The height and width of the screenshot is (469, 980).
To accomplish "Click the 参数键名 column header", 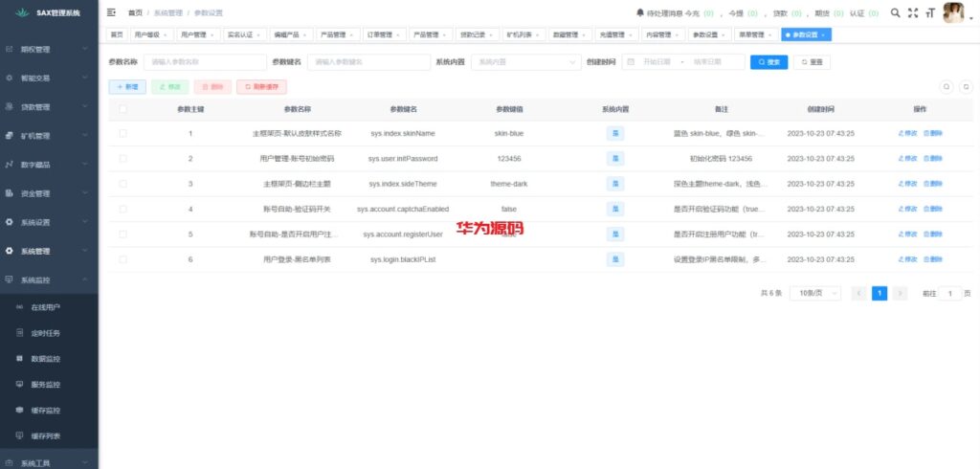I will click(x=403, y=109).
